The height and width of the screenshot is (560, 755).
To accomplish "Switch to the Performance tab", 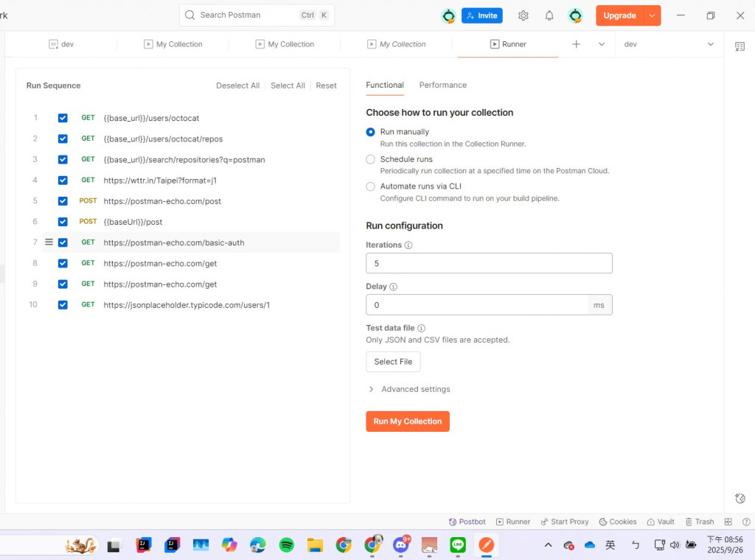I will point(443,85).
